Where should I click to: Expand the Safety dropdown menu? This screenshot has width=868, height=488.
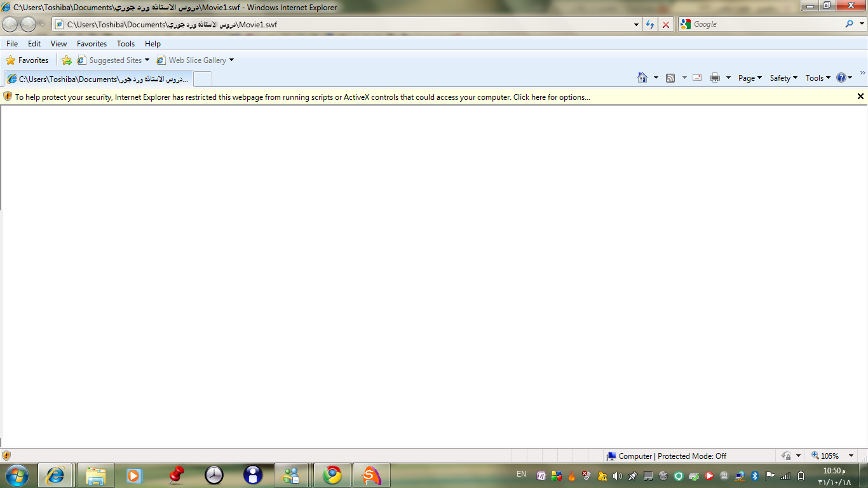coord(783,78)
